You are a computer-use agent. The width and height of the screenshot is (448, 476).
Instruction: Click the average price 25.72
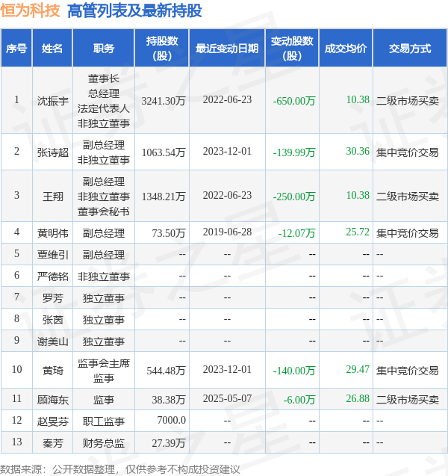click(x=358, y=232)
